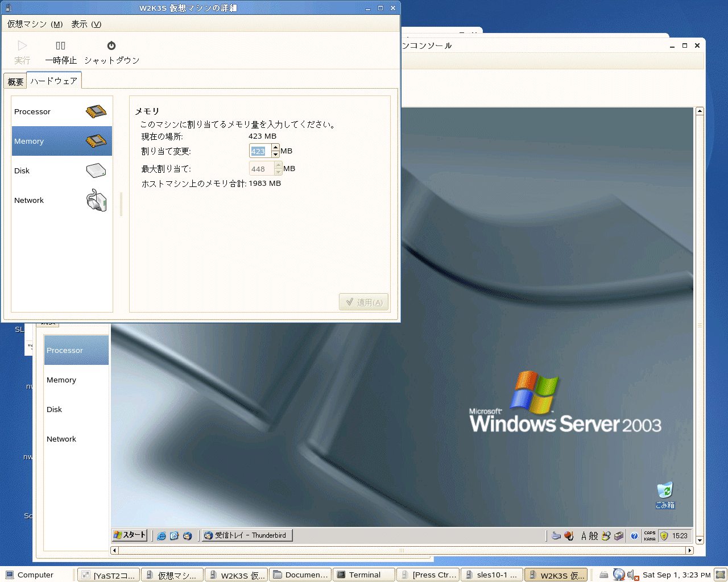
Task: Click console horizontal scrollbar right arrow
Action: pos(690,550)
